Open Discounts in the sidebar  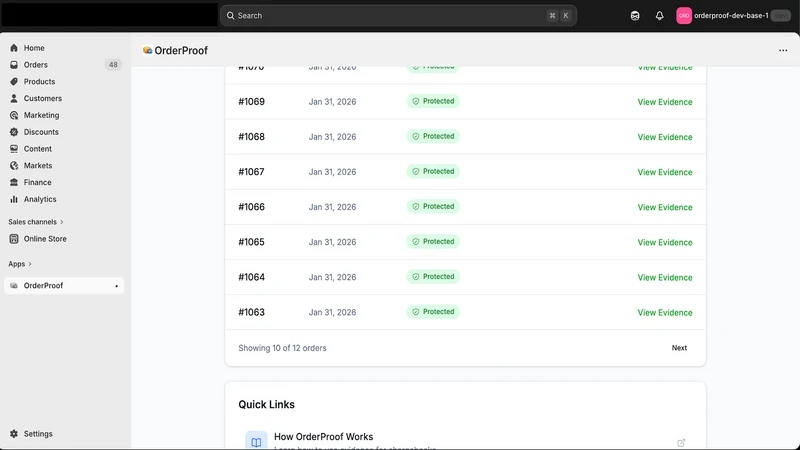[41, 132]
